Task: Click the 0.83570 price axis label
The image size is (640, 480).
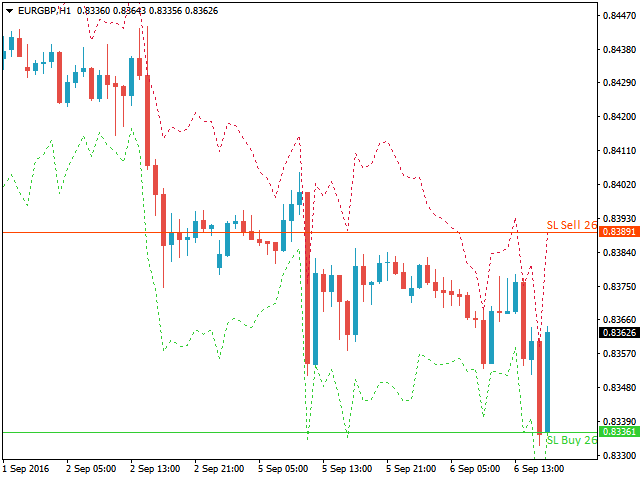Action: coord(619,353)
